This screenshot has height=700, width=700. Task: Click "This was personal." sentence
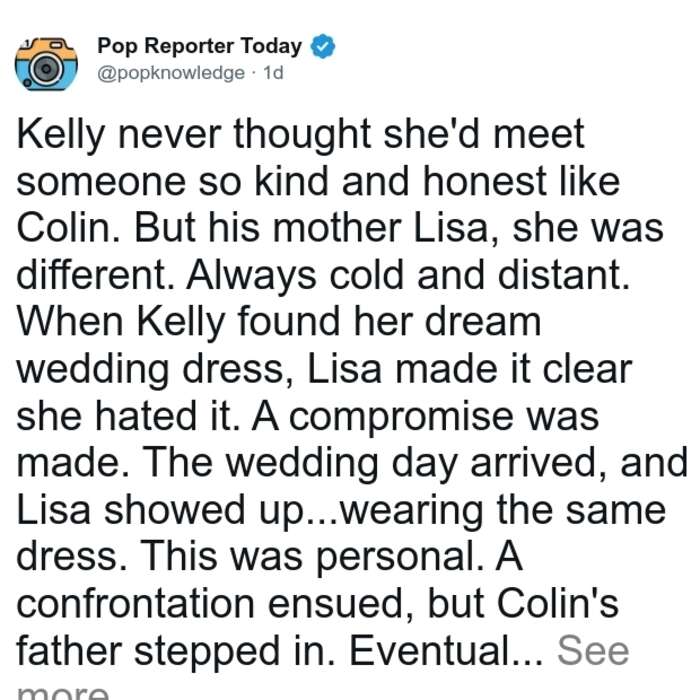(312, 557)
